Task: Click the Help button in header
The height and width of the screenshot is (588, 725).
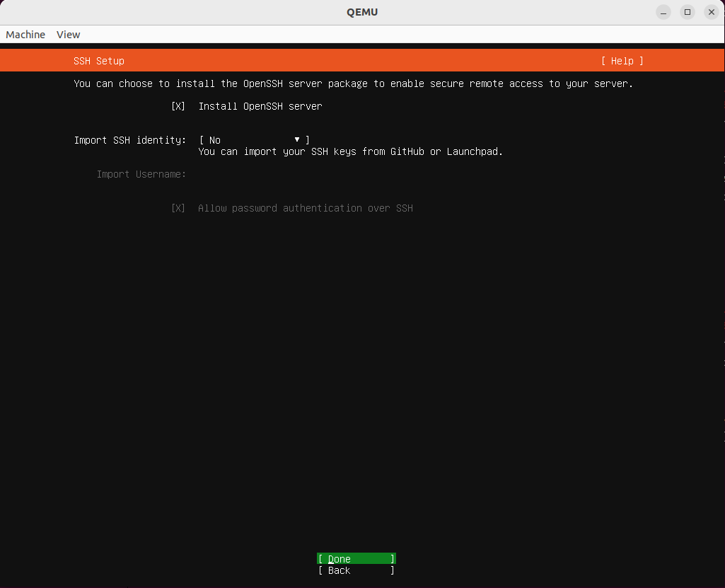Action: 622,61
